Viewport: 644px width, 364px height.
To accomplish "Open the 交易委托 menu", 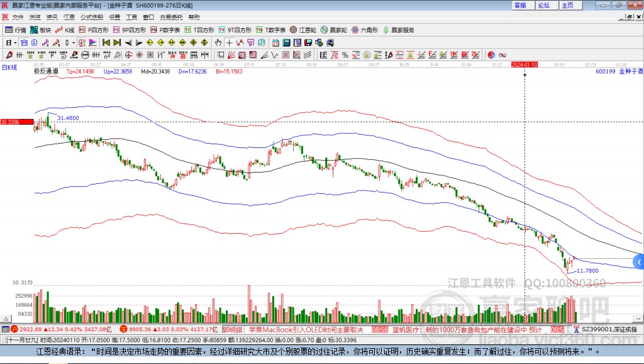I will tap(172, 17).
